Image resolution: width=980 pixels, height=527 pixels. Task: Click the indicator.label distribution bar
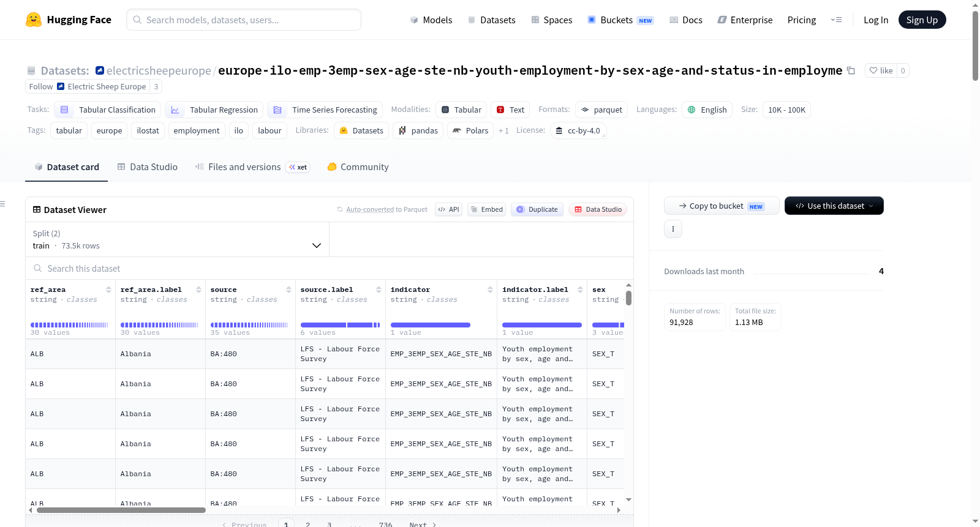coord(542,325)
